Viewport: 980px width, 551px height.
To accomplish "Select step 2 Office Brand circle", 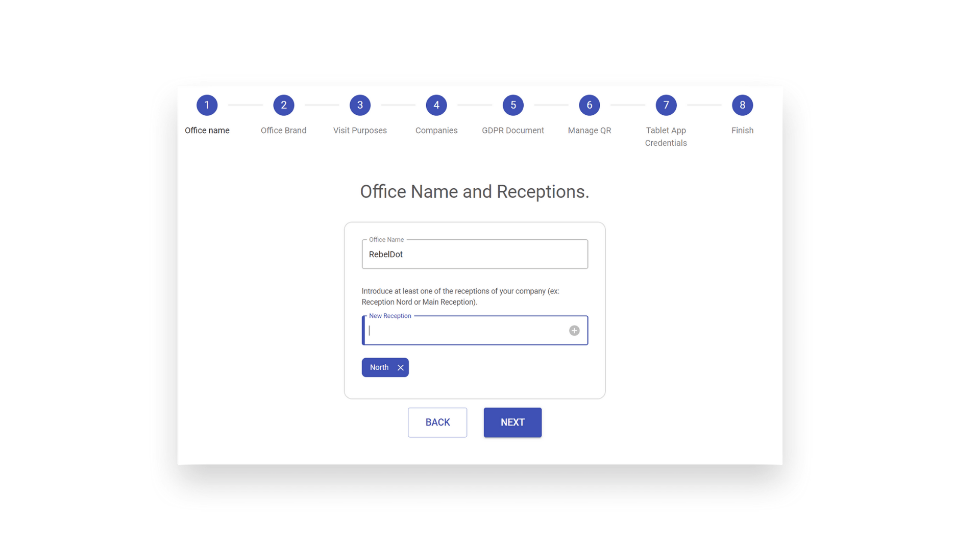I will (283, 105).
